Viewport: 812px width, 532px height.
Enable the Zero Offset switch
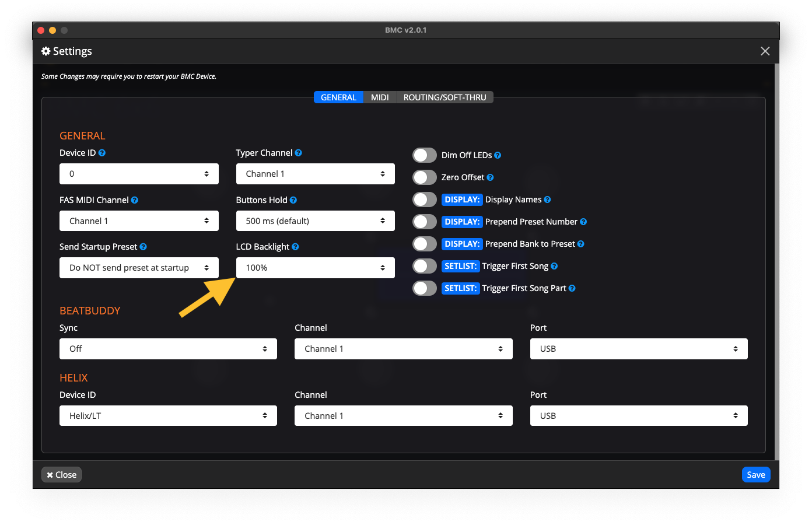point(425,177)
